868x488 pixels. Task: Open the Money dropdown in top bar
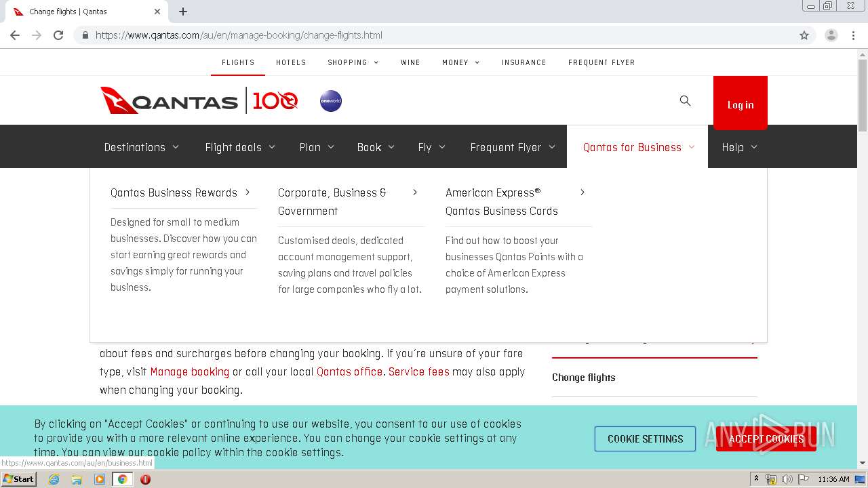tap(461, 62)
